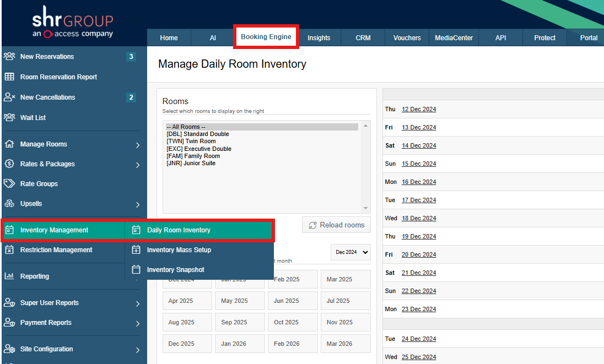Screen dimensions: 604x364
Task: Expand the Super User Reports arrow
Action: 138,304
